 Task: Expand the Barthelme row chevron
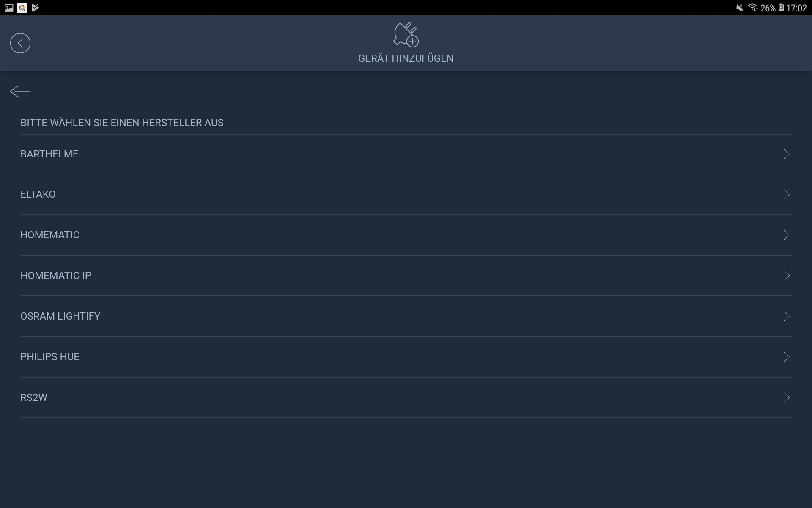(786, 154)
